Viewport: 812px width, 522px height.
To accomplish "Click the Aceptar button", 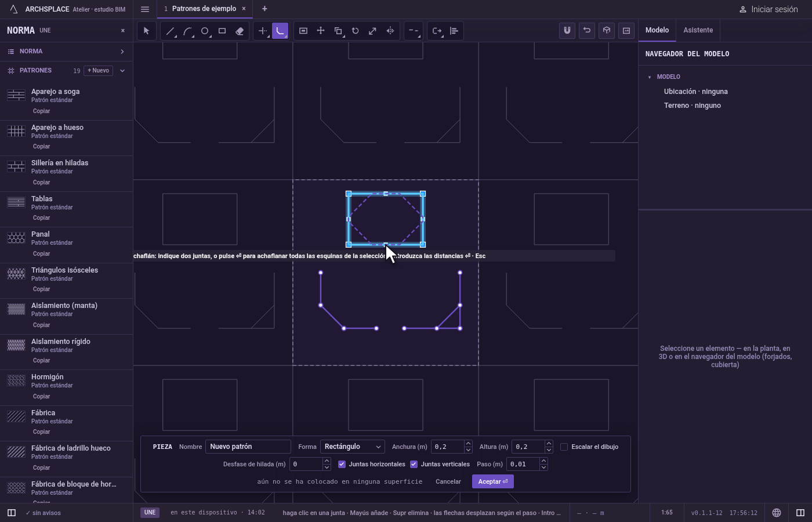I will click(493, 481).
